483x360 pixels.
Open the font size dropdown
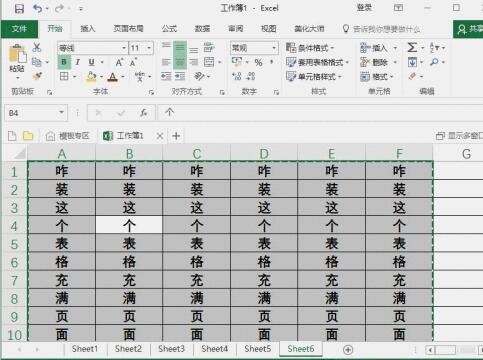coord(149,48)
